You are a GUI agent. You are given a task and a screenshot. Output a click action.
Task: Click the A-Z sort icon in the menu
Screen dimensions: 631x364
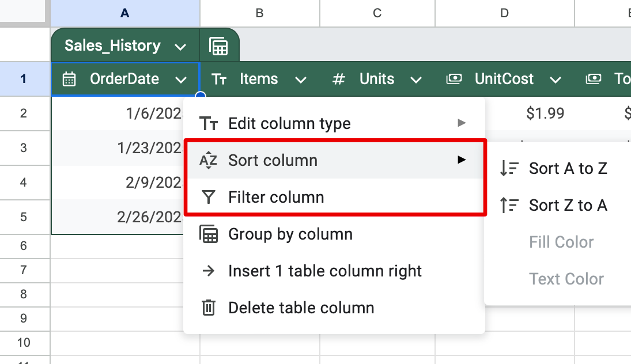tap(207, 160)
